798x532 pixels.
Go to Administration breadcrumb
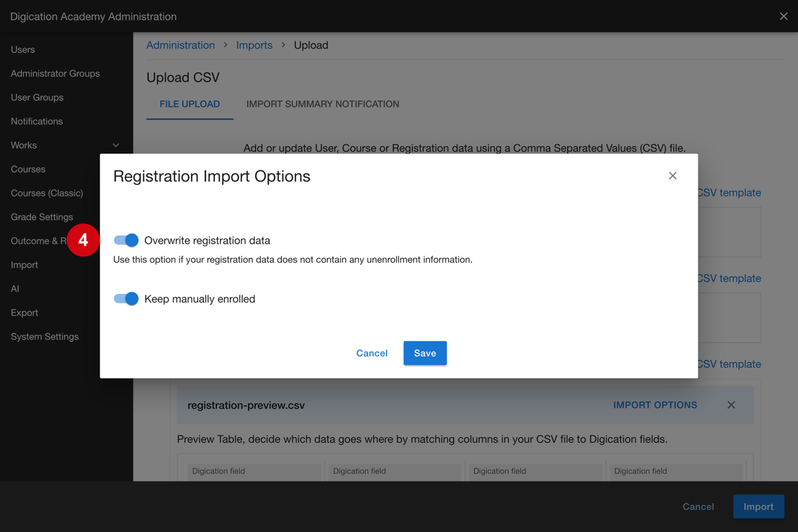[181, 45]
